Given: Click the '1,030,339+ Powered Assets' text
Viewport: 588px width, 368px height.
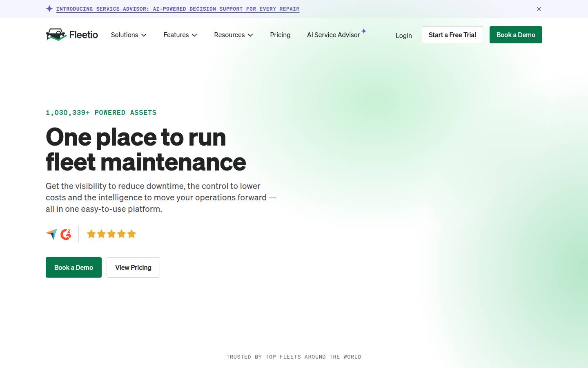Looking at the screenshot, I should tap(101, 112).
